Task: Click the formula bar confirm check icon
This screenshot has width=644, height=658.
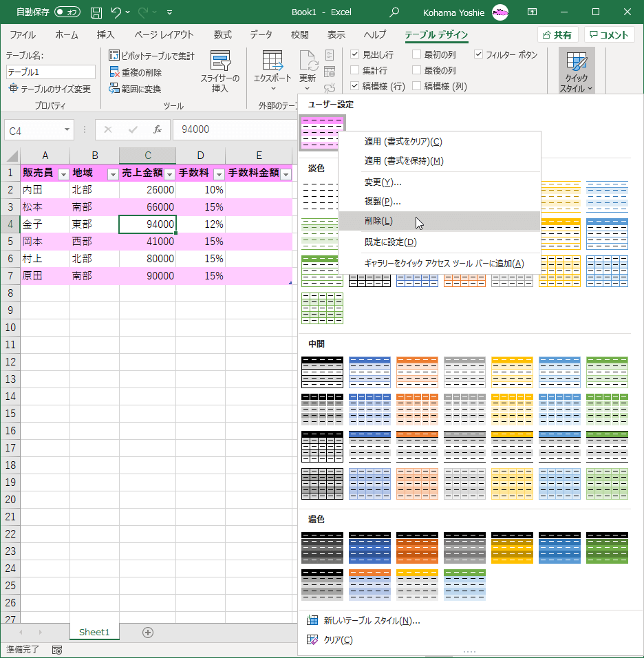Action: (x=133, y=129)
